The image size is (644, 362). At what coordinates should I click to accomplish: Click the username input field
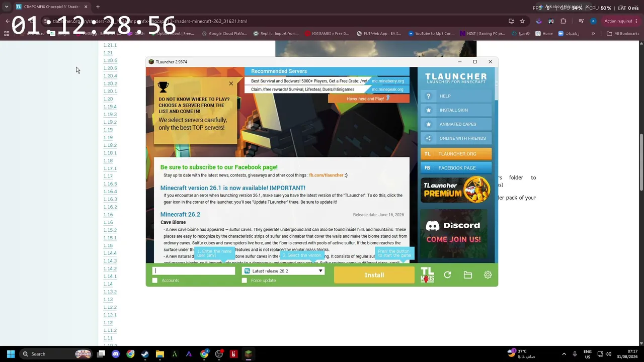point(194,271)
